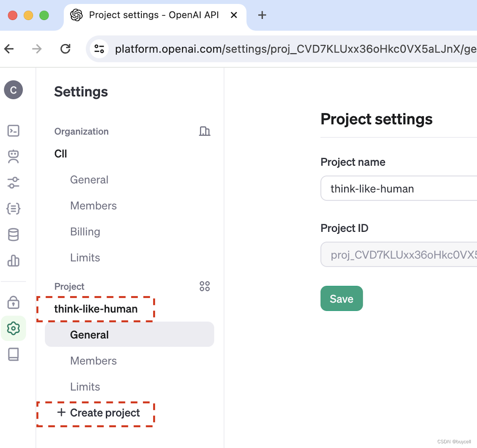Click the organization building icon next to Organization
The height and width of the screenshot is (448, 477).
click(204, 131)
